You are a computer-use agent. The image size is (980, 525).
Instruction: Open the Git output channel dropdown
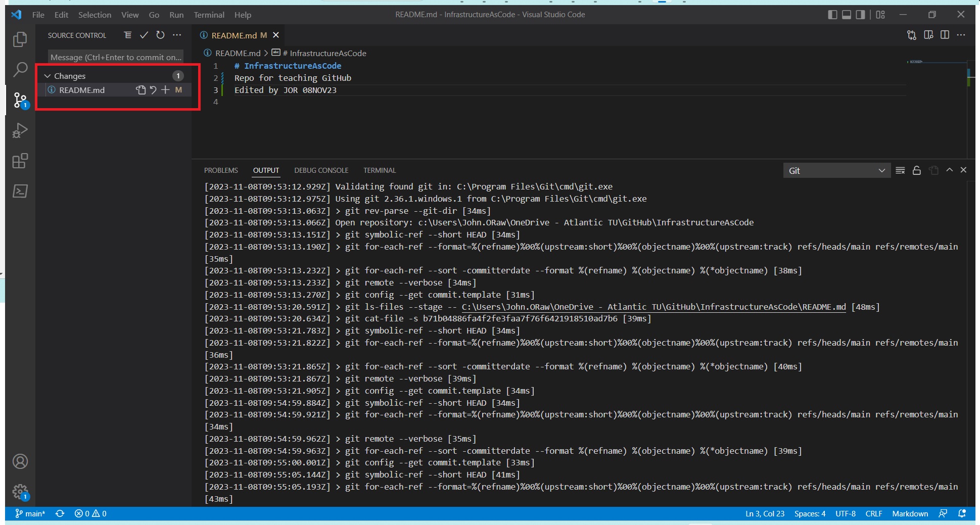836,171
